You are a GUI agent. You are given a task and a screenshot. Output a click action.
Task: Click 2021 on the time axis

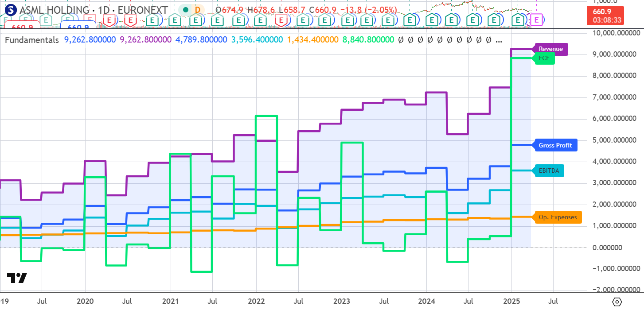coord(171,301)
